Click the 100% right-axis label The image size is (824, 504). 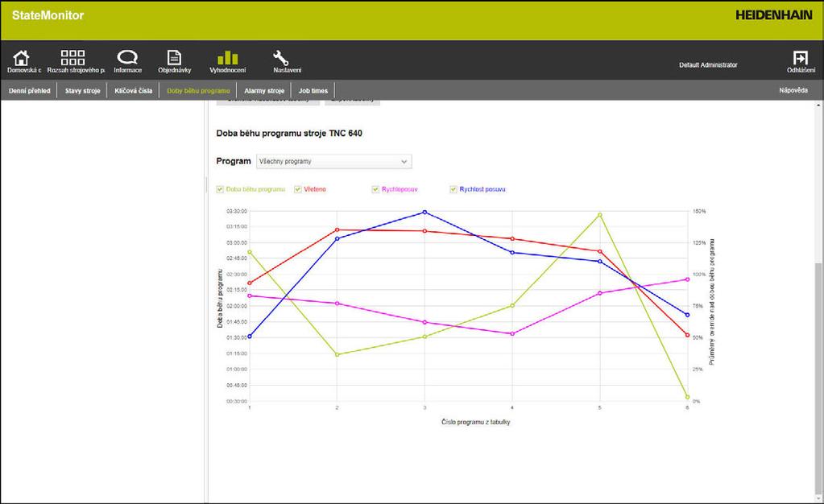click(x=699, y=275)
